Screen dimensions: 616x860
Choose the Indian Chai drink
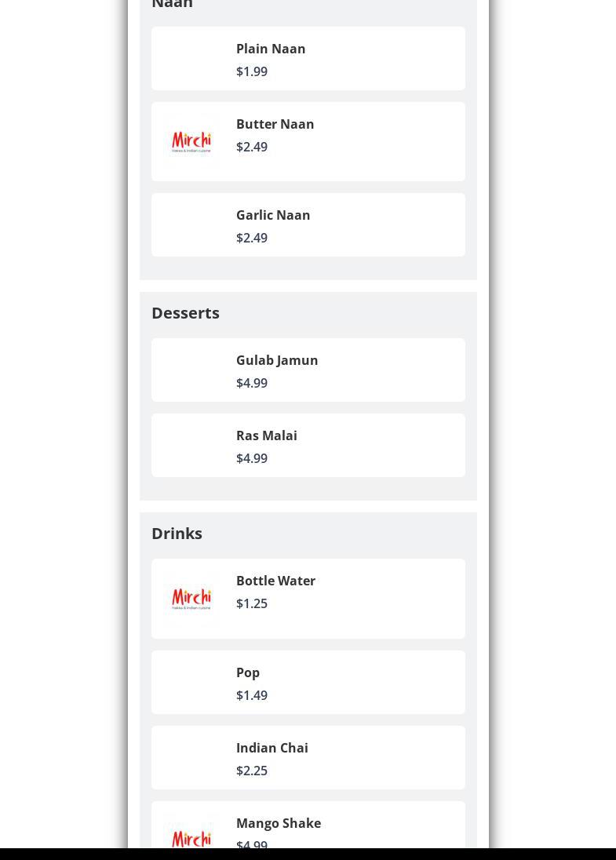272,748
